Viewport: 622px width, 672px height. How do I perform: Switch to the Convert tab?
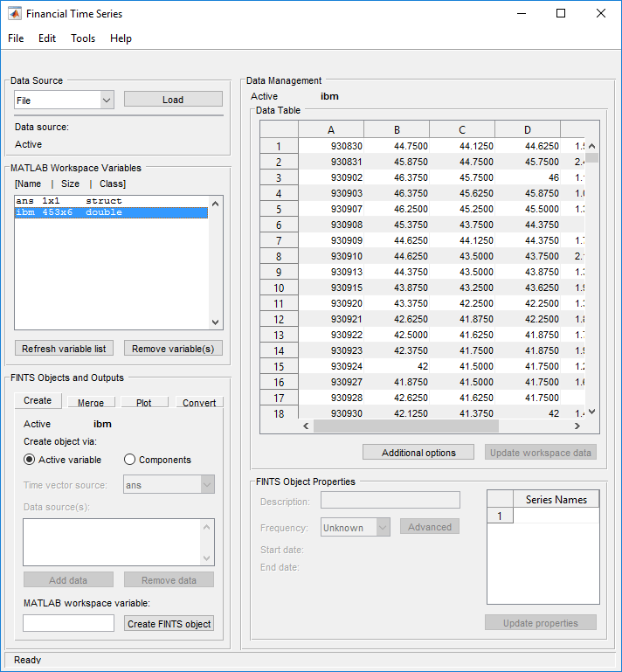click(199, 402)
